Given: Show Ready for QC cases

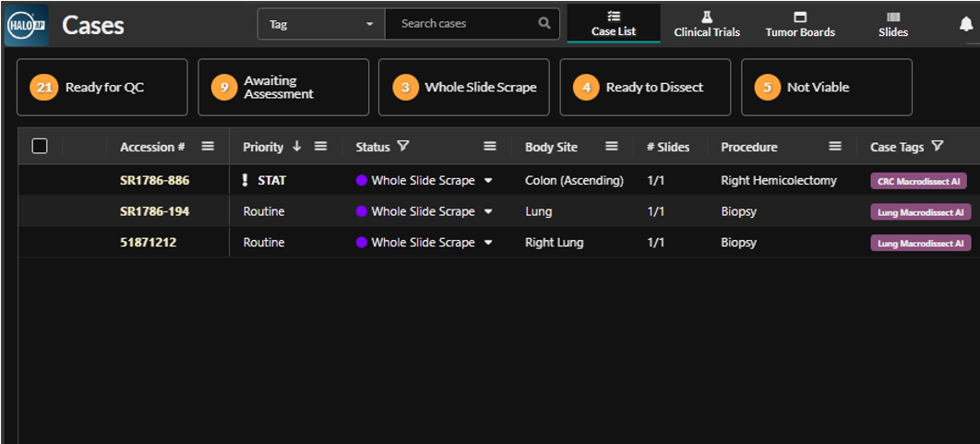Looking at the screenshot, I should coord(102,88).
